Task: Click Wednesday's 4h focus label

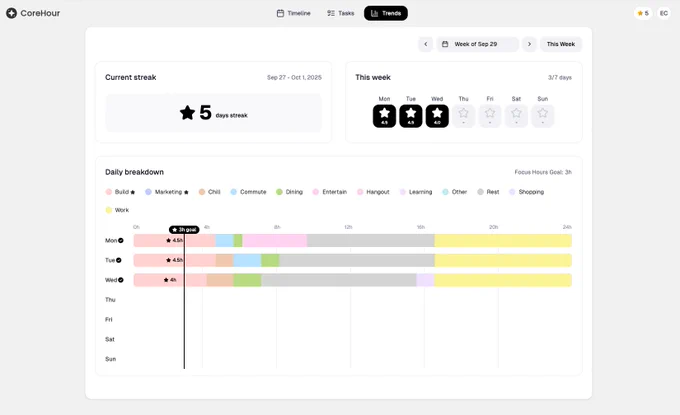Action: tap(170, 280)
